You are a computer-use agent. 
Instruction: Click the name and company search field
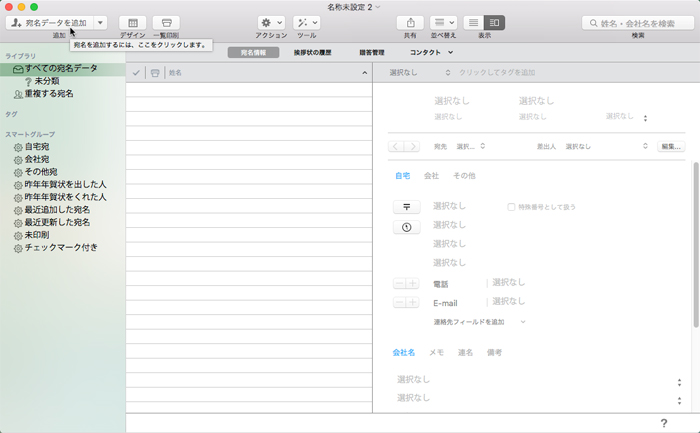point(640,22)
